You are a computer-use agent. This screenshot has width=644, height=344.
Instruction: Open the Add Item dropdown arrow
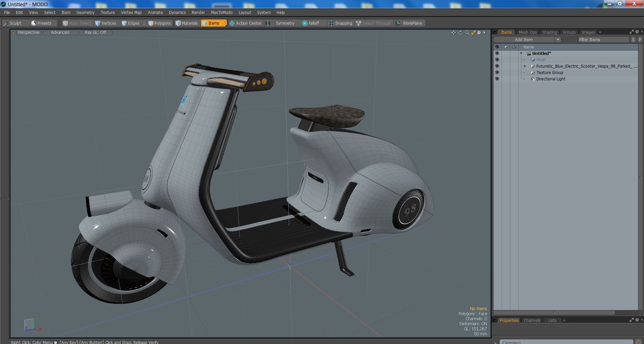558,40
